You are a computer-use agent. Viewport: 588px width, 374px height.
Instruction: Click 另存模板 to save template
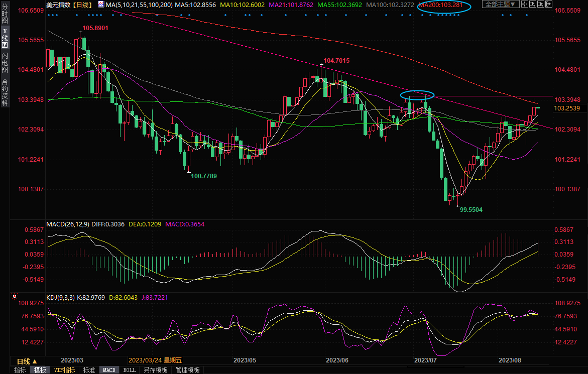click(x=155, y=370)
